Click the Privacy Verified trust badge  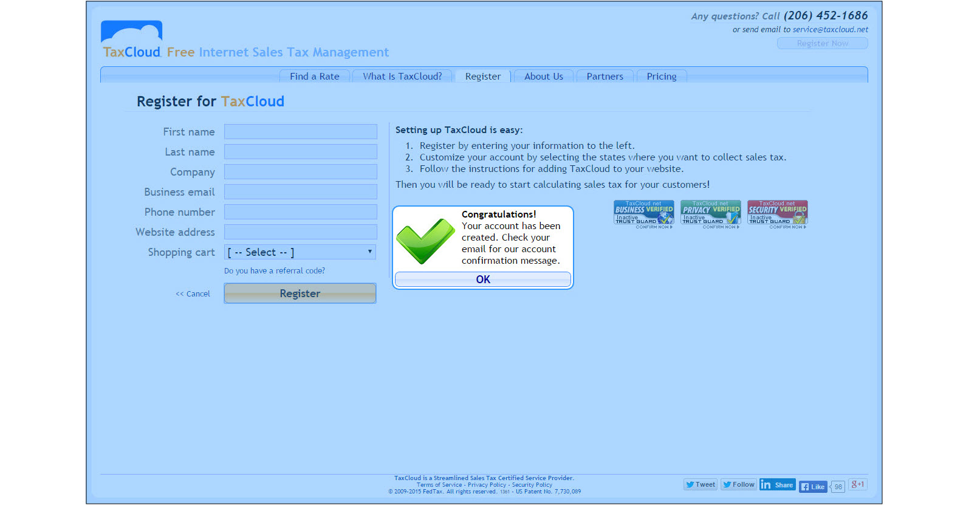pos(711,215)
